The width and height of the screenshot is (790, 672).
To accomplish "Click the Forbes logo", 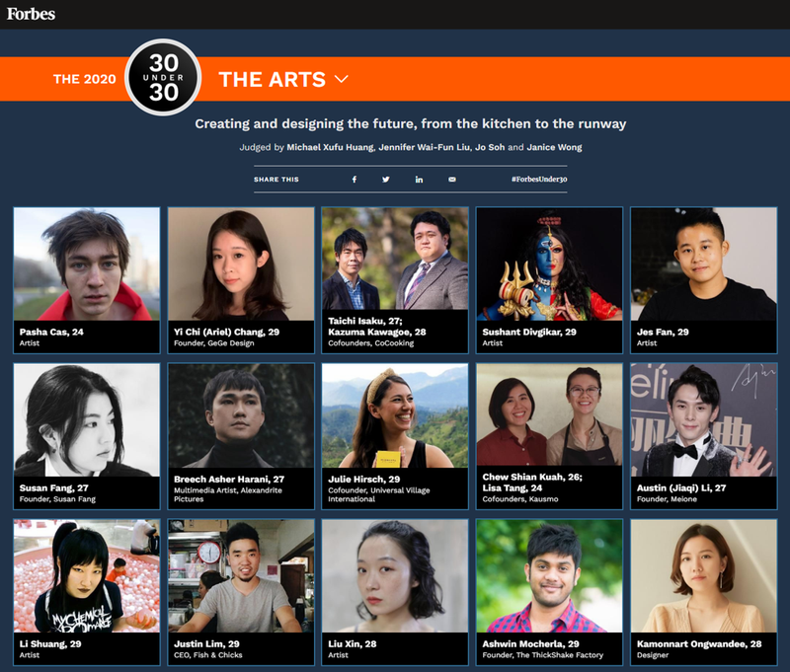I will pyautogui.click(x=31, y=14).
